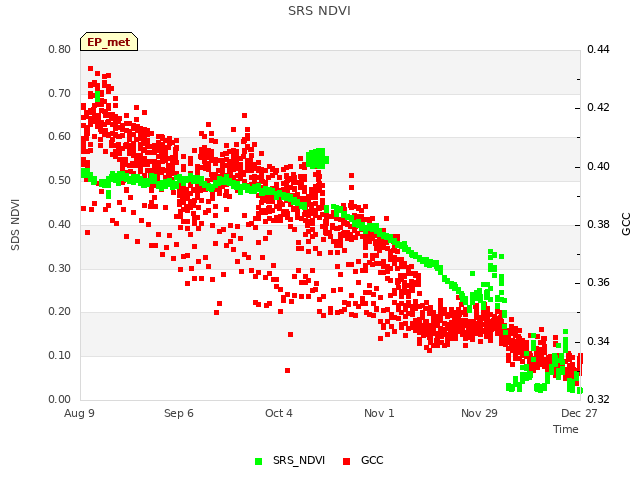
Task: Click the Sep 6 date tick
Action: click(x=179, y=413)
